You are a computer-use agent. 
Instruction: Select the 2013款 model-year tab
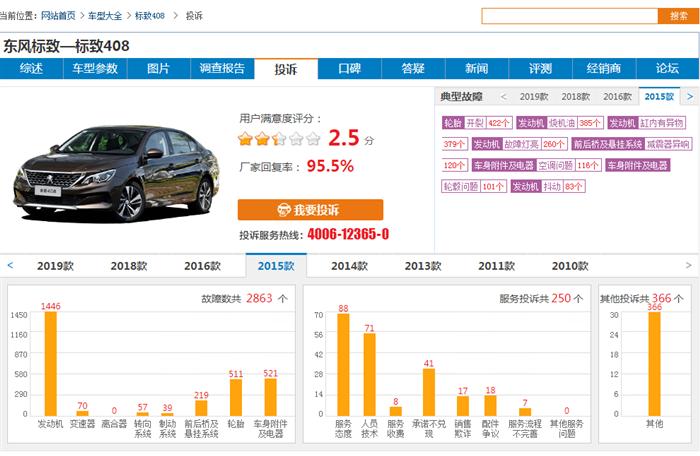[423, 266]
